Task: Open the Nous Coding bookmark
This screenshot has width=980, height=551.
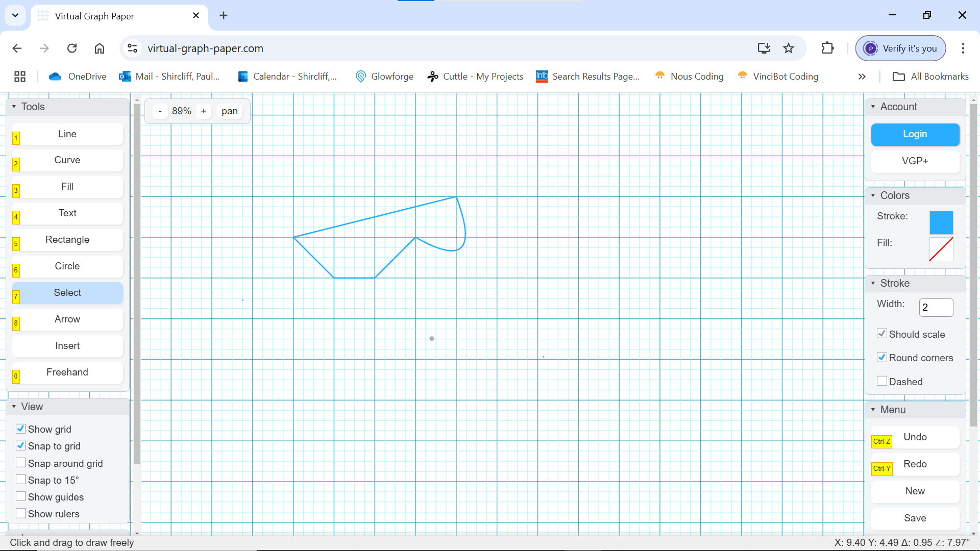Action: (x=697, y=76)
